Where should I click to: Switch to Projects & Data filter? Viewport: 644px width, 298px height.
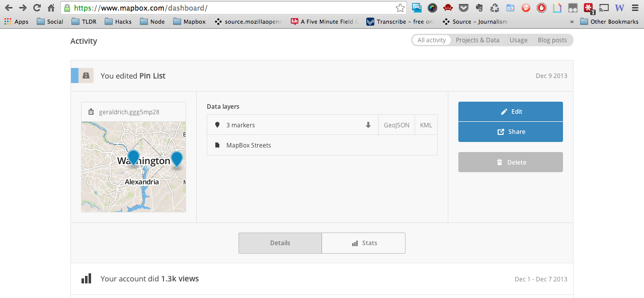(x=477, y=40)
